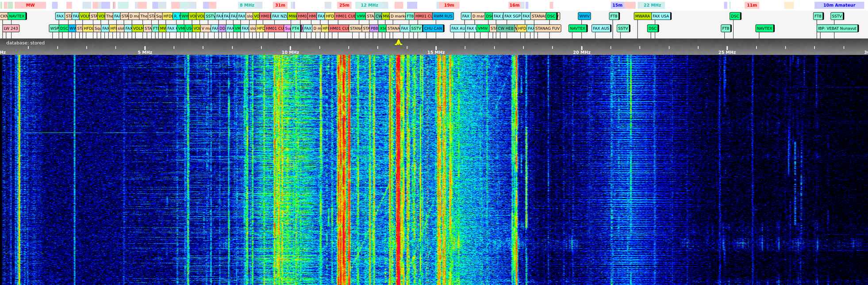Tune to the MWARA label
This screenshot has height=285, width=868.
tap(642, 16)
